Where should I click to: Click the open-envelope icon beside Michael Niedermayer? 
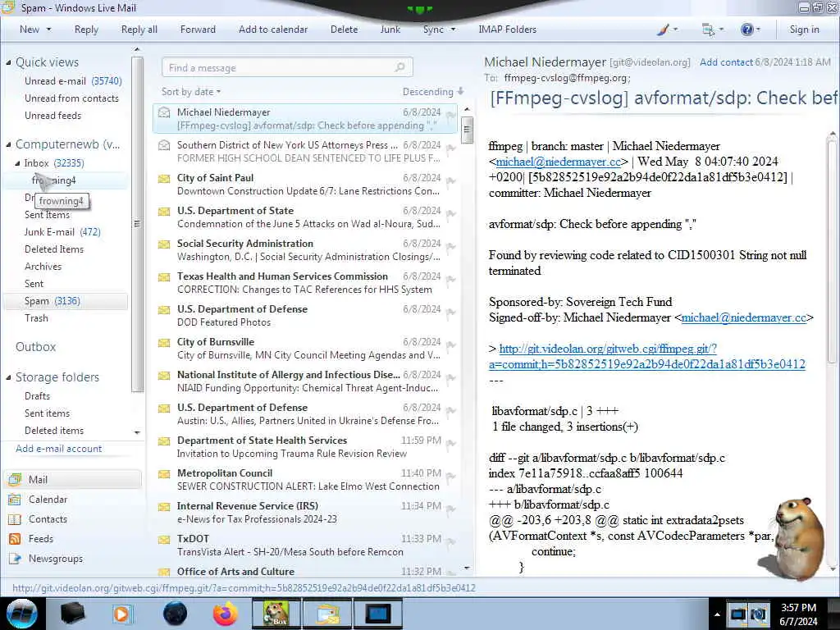(164, 112)
